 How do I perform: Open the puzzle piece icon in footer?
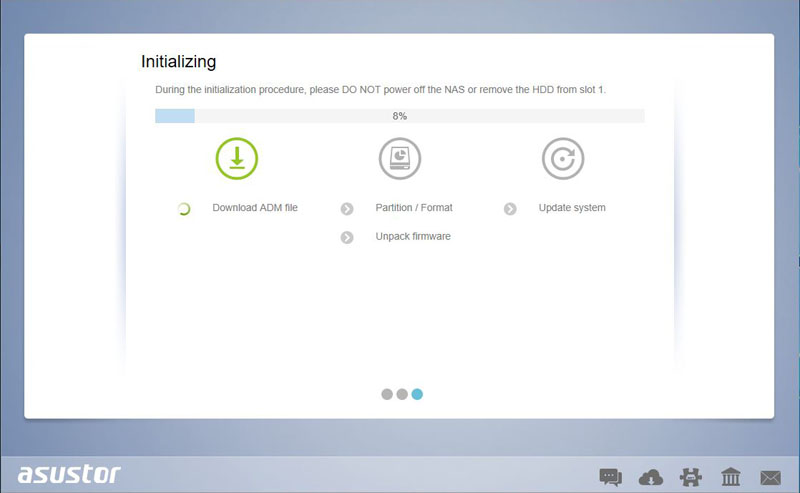tap(691, 477)
